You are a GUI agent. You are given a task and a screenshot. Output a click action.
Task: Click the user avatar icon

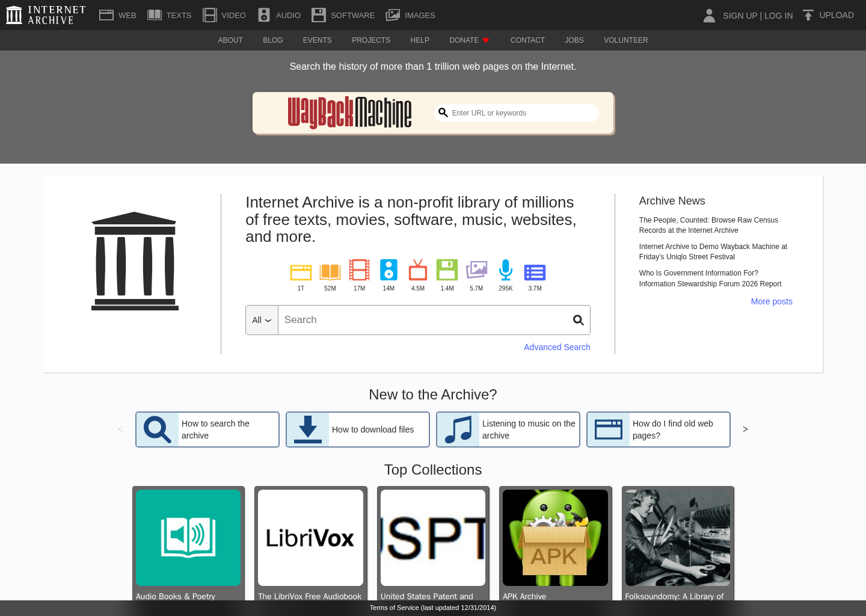point(710,15)
